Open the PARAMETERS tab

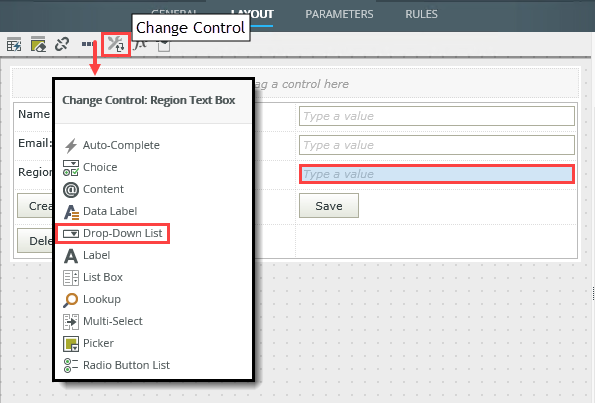(339, 14)
